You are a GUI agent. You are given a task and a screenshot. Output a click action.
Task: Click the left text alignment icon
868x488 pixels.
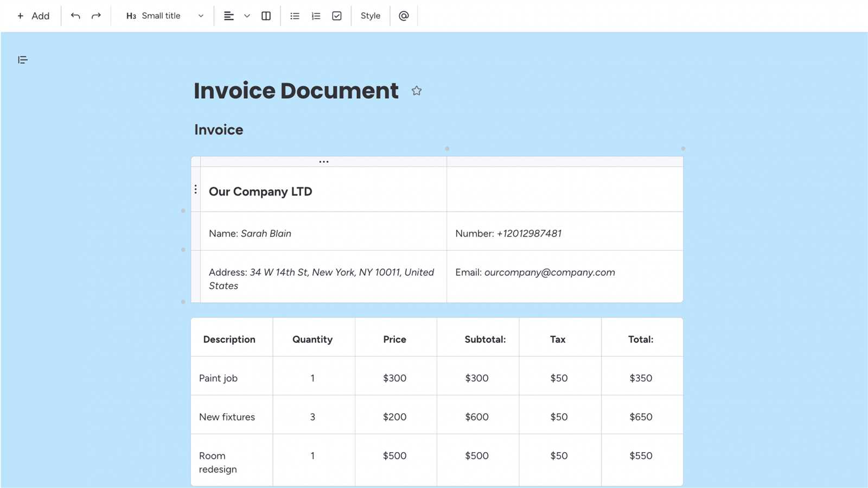point(229,16)
